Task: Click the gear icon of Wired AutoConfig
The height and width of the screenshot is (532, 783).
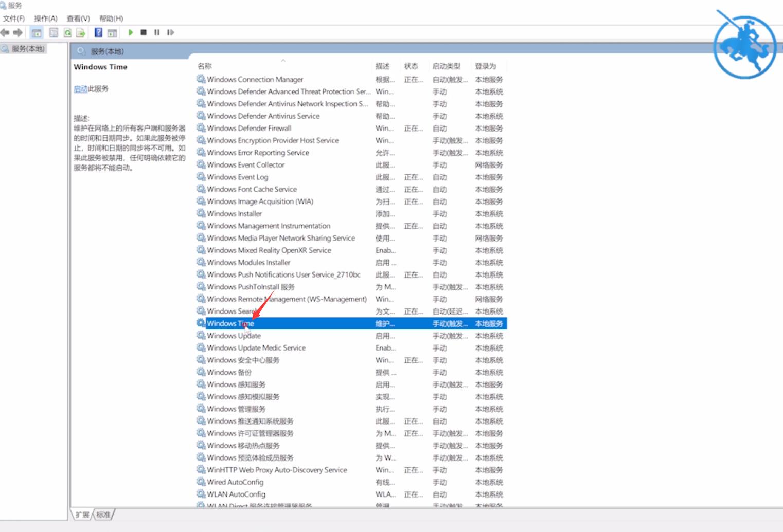Action: click(x=201, y=482)
